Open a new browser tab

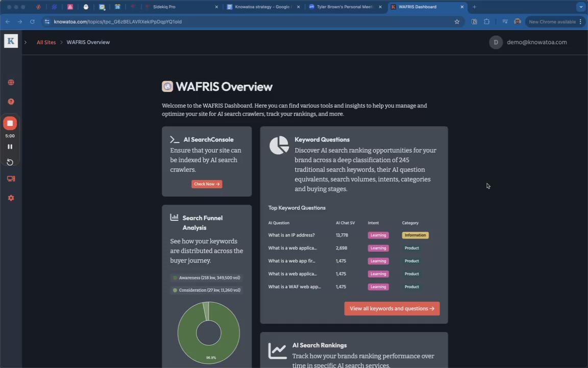(474, 7)
